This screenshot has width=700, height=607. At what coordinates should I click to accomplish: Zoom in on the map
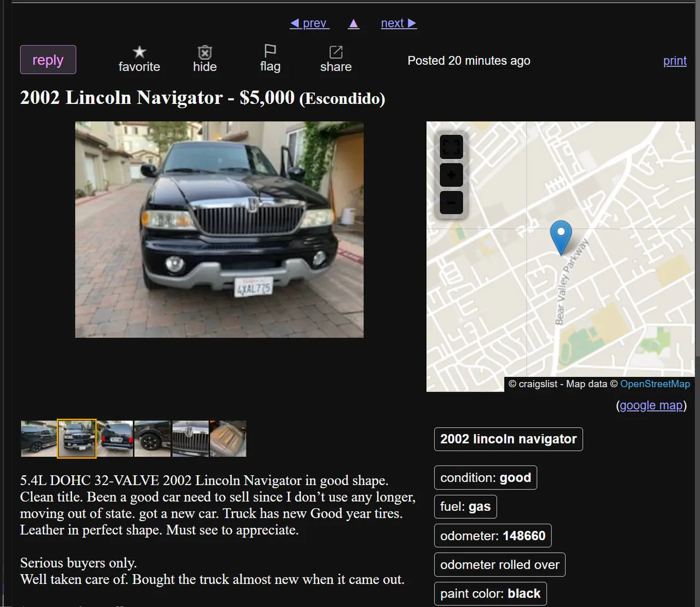coord(451,175)
